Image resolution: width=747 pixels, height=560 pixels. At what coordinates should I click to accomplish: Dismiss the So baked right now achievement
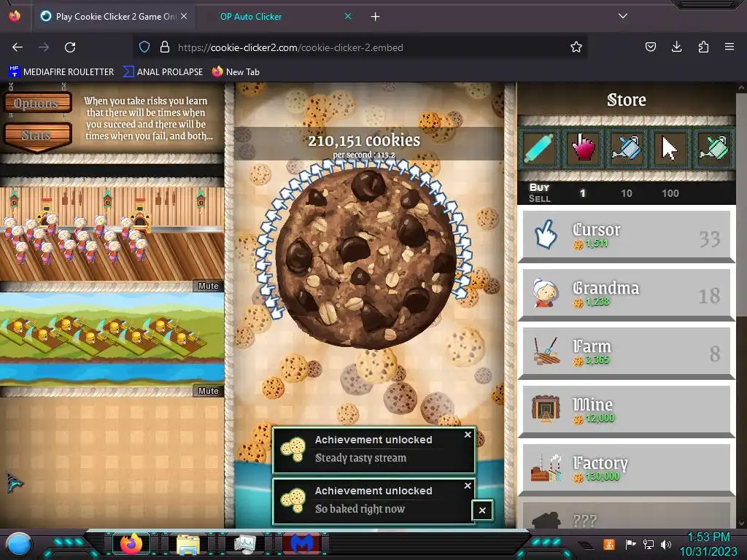468,485
